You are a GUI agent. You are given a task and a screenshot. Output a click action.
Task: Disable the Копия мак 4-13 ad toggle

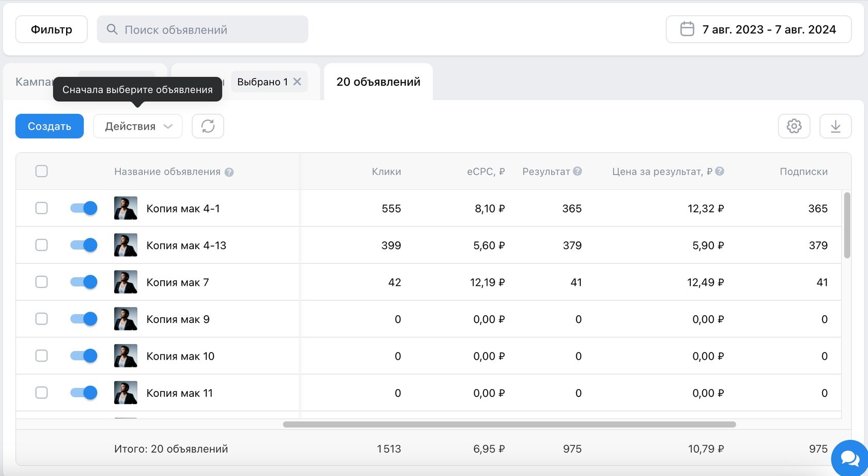pos(84,245)
